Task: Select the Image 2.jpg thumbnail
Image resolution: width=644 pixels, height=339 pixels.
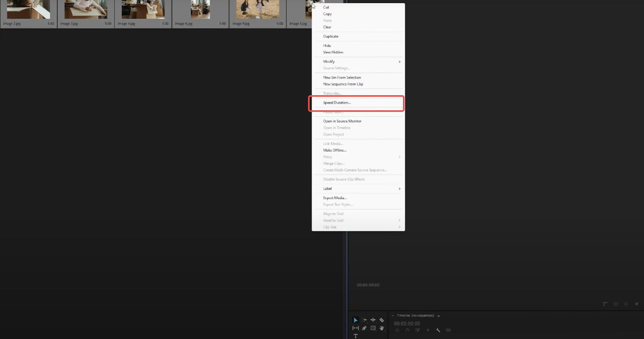Action: [x=29, y=9]
